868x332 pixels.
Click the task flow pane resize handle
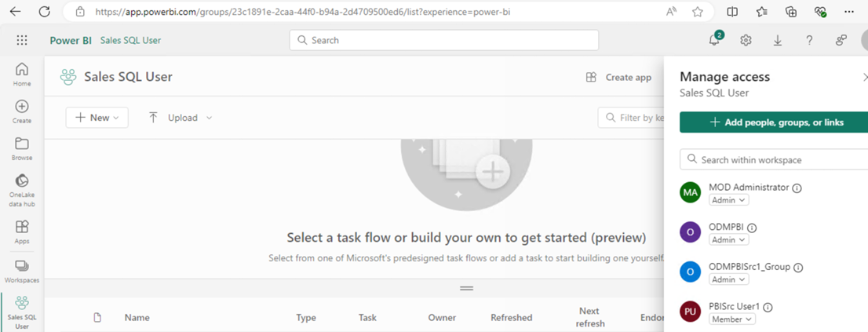tap(467, 288)
